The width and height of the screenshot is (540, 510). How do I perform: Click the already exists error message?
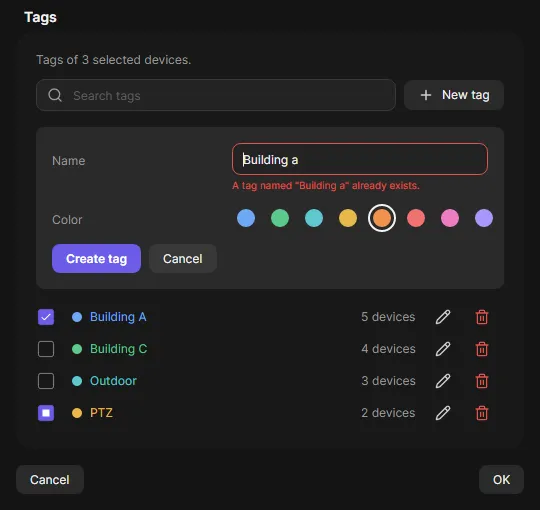(x=326, y=186)
